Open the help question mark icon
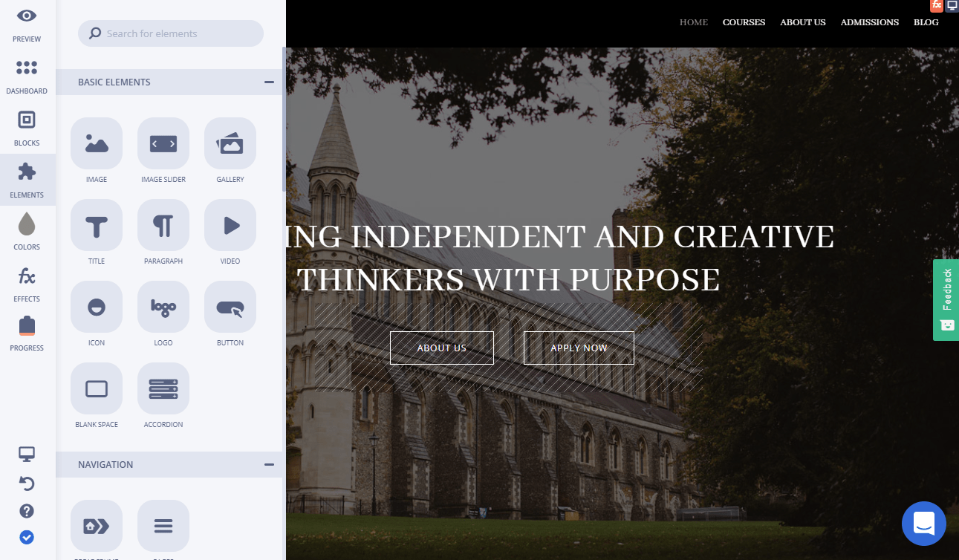The height and width of the screenshot is (560, 959). 27,511
